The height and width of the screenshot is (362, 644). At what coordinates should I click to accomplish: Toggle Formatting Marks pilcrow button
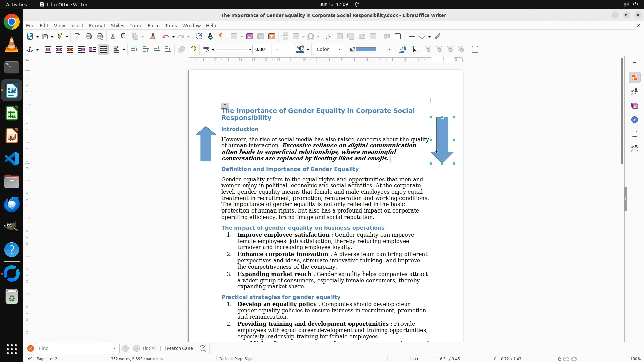(x=221, y=37)
